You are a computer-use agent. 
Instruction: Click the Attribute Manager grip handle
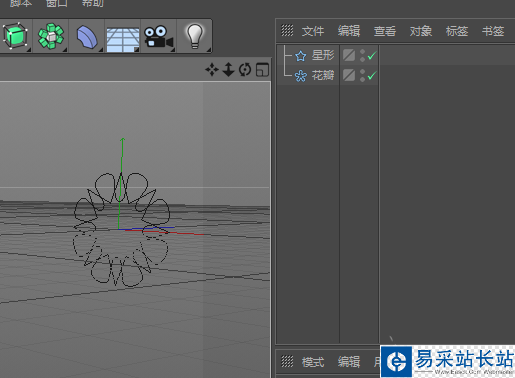click(287, 361)
